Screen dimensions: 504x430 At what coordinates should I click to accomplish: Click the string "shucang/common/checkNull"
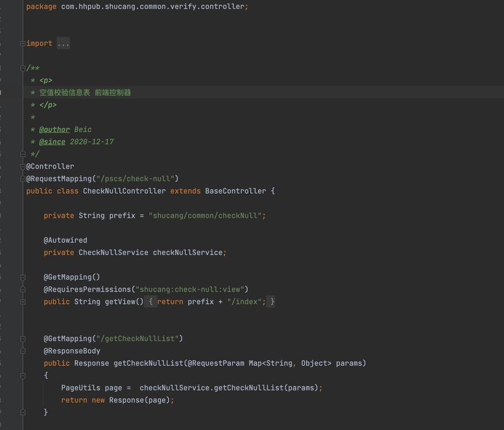click(x=205, y=215)
